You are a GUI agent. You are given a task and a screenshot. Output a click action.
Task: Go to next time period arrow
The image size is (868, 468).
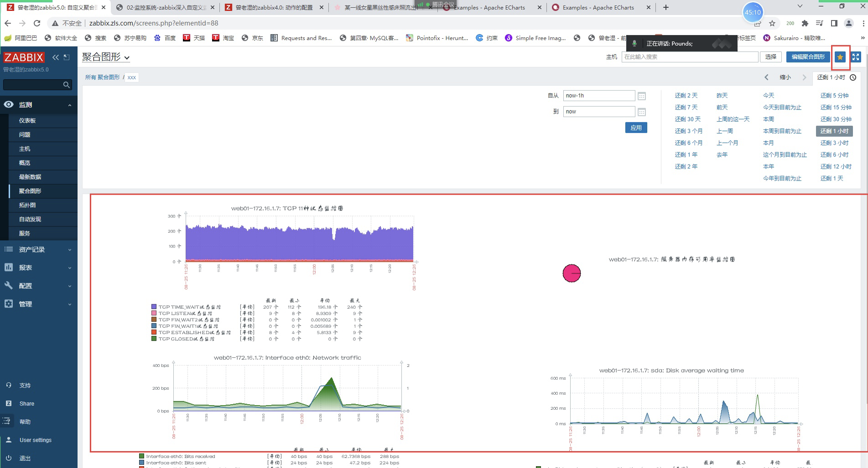click(x=804, y=77)
